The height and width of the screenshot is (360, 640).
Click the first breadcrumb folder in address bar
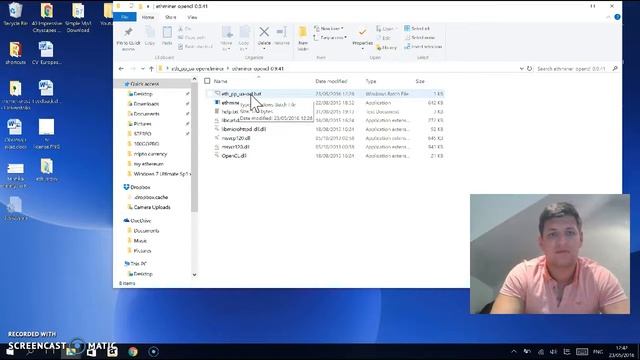198,69
